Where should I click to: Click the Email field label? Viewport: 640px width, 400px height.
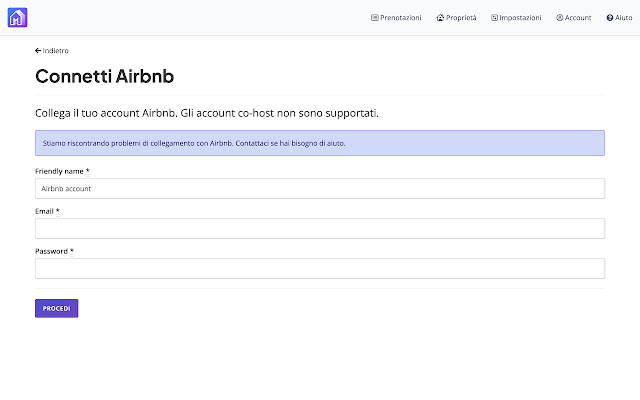47,211
